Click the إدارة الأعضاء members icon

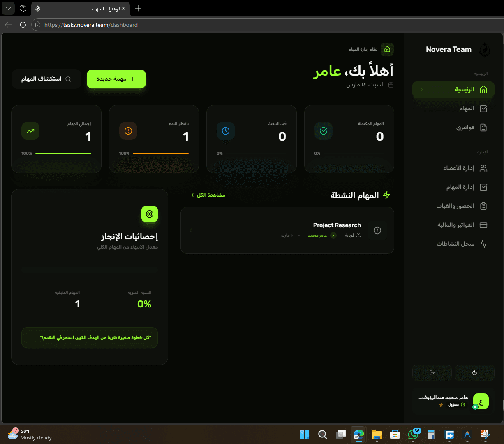click(x=483, y=168)
